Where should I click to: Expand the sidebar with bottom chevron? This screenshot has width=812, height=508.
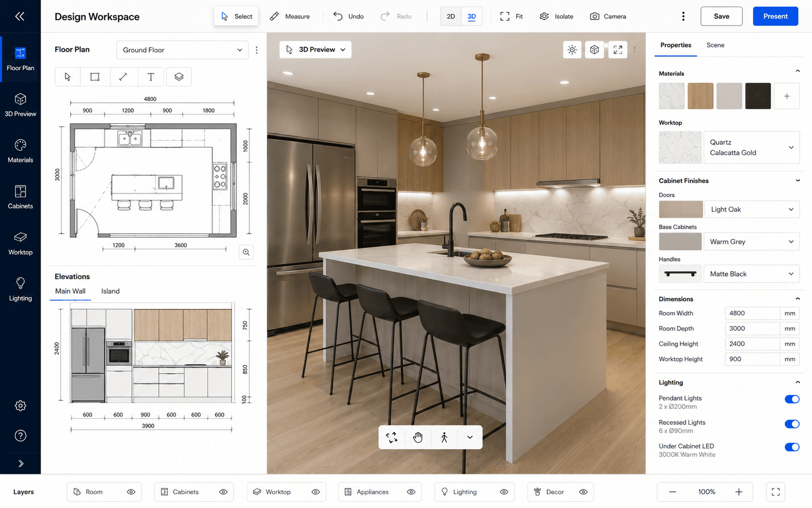click(20, 463)
